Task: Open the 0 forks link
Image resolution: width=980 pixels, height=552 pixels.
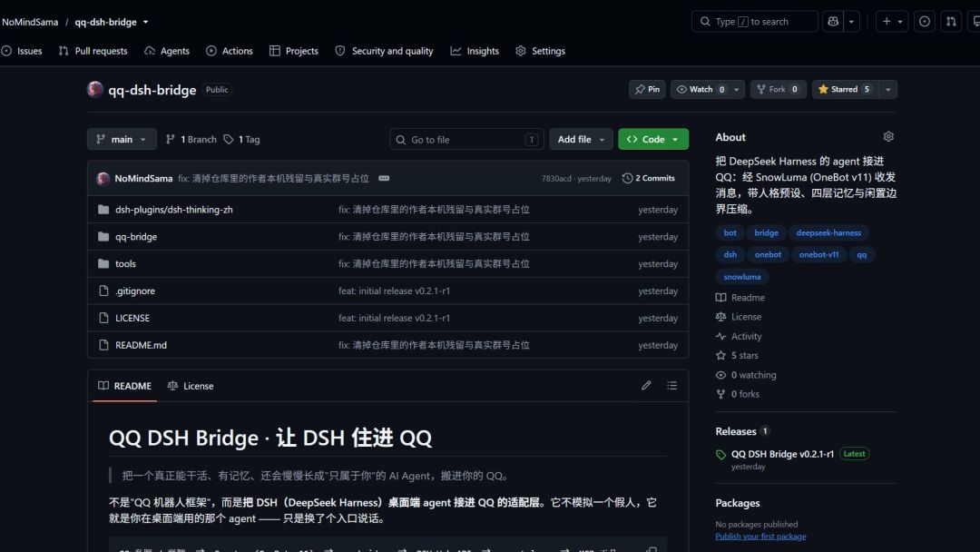Action: pyautogui.click(x=738, y=394)
